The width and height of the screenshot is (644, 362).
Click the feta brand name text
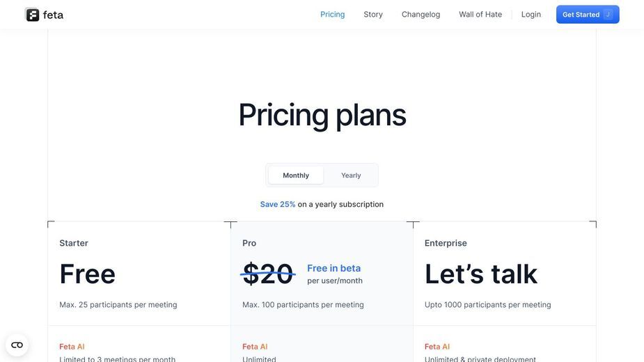pos(53,15)
